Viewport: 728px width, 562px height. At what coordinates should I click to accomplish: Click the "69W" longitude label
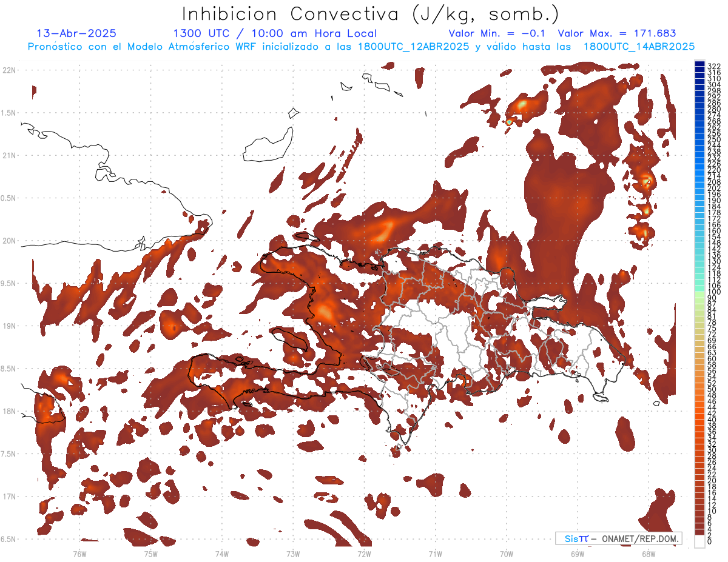coord(577,554)
